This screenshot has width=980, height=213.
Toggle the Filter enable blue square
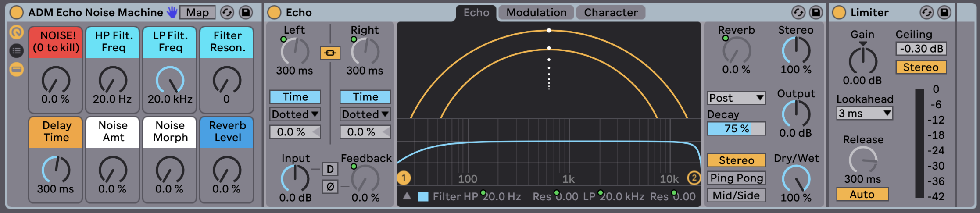[423, 196]
